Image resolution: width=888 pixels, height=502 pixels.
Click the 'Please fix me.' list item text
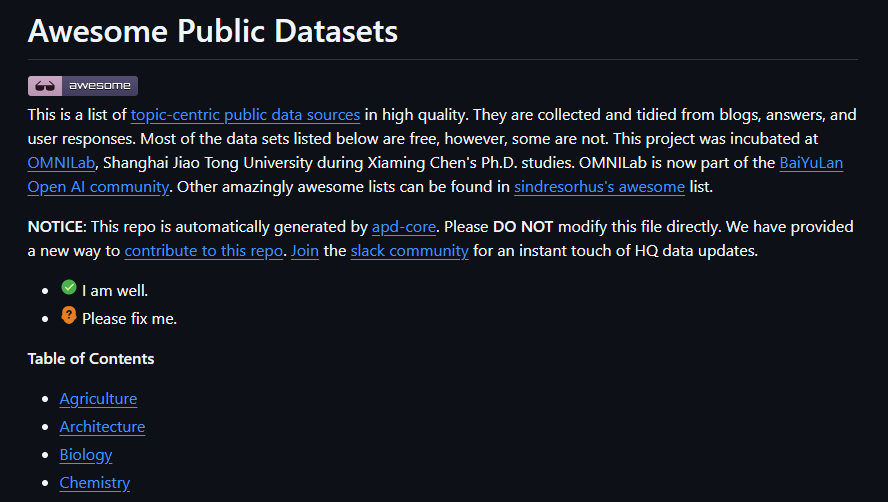coord(129,319)
